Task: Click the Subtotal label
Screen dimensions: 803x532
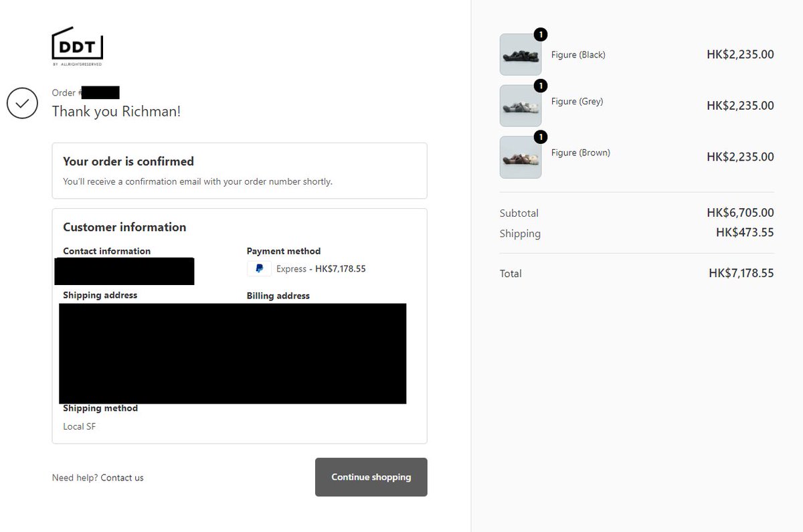Action: pyautogui.click(x=519, y=213)
